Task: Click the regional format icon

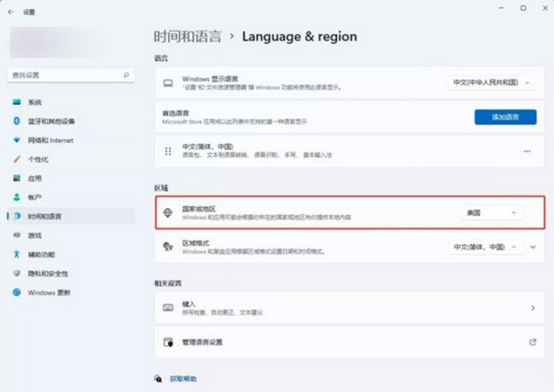Action: click(x=168, y=246)
